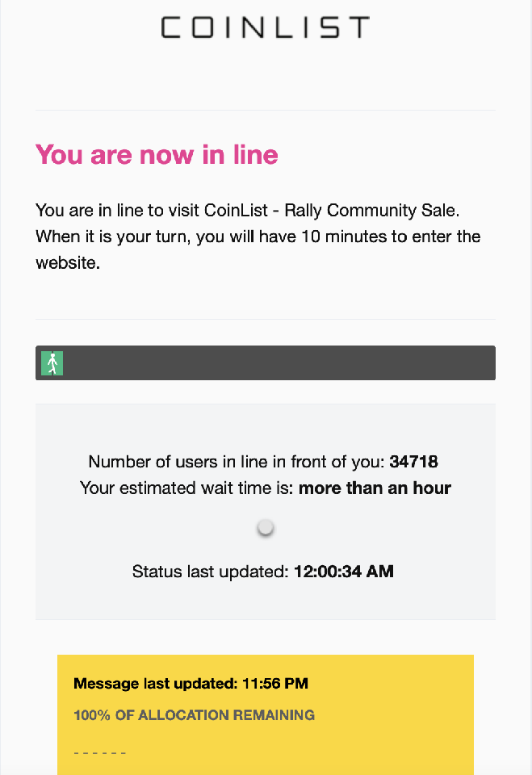Click the "When it is your turn" text

[x=108, y=237]
